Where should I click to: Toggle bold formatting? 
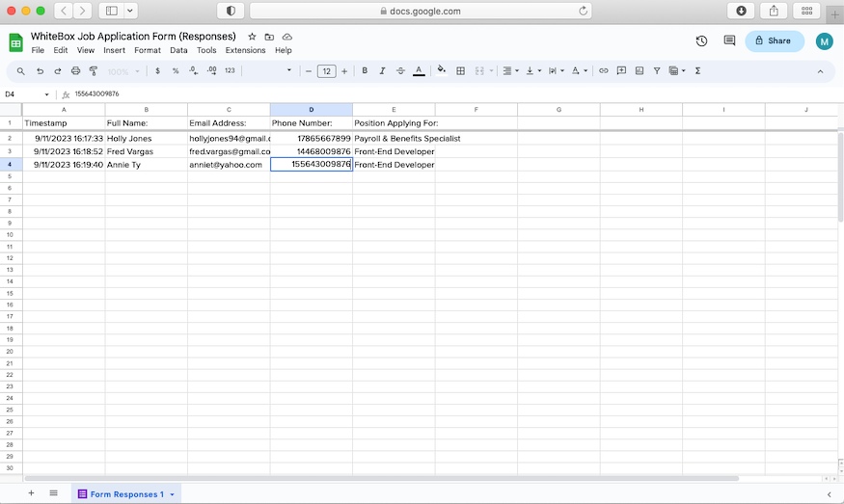[x=365, y=71]
